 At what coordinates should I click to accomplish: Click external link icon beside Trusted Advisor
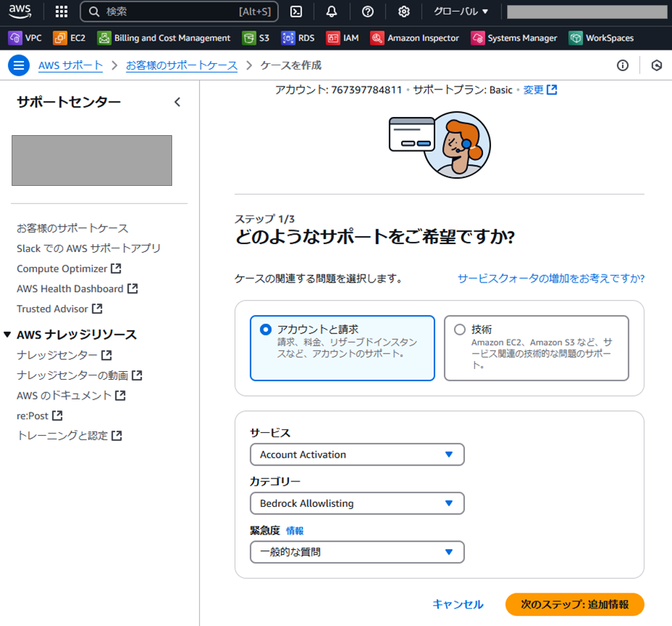tap(97, 309)
